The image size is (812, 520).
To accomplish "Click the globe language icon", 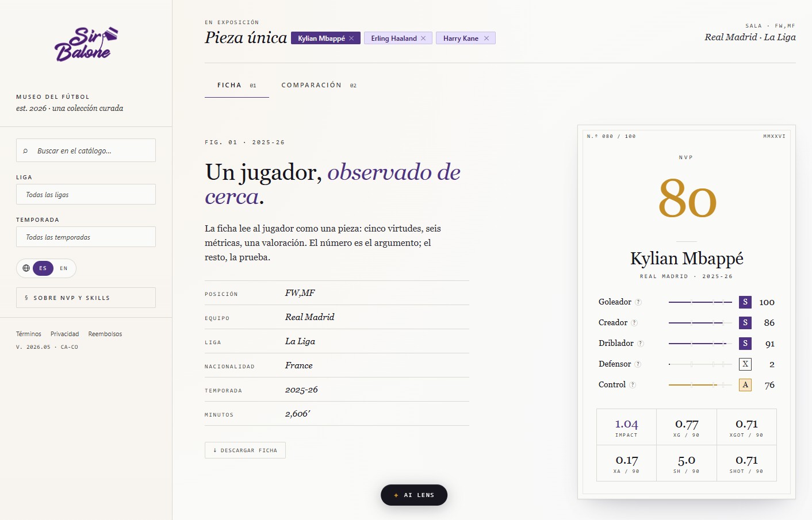I will coord(26,268).
